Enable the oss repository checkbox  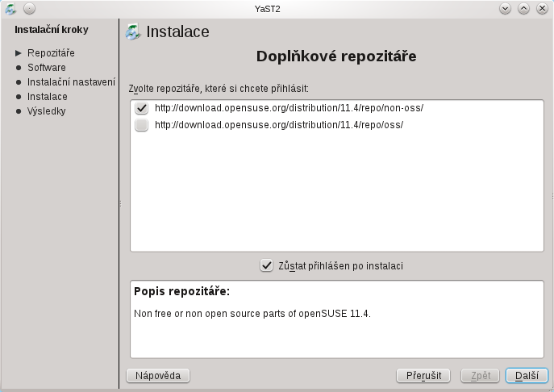(x=141, y=125)
